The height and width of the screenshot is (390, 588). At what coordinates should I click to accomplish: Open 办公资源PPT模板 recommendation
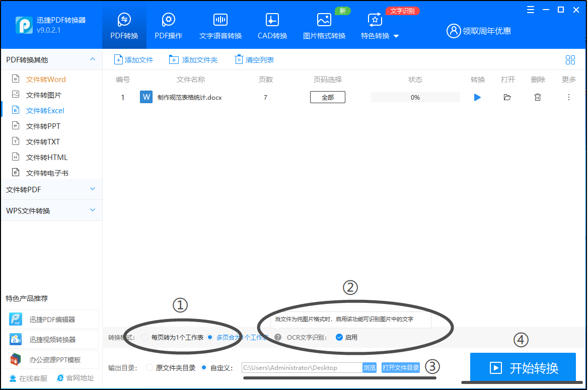(x=52, y=360)
